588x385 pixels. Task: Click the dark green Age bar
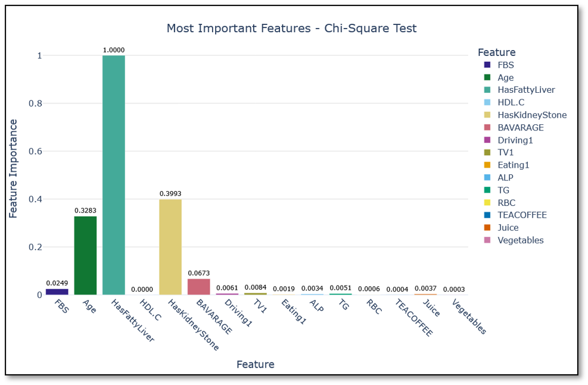point(85,255)
